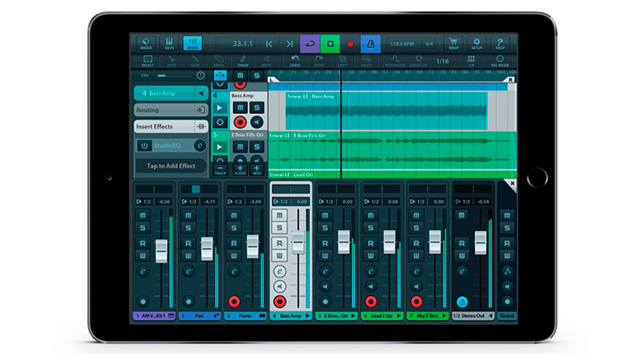Open the Media browser
Screen dimensions: 644x354
pyautogui.click(x=146, y=44)
